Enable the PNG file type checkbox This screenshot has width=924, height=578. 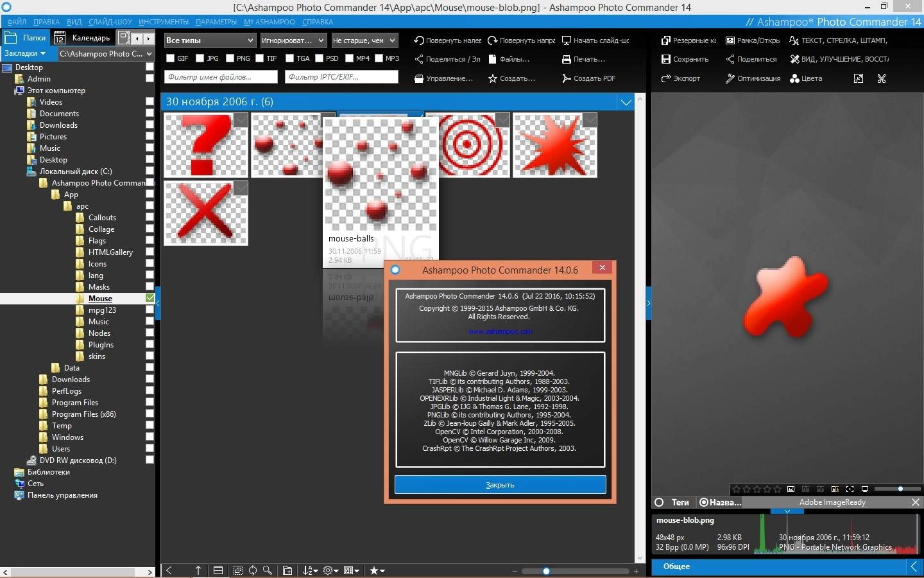coord(229,58)
